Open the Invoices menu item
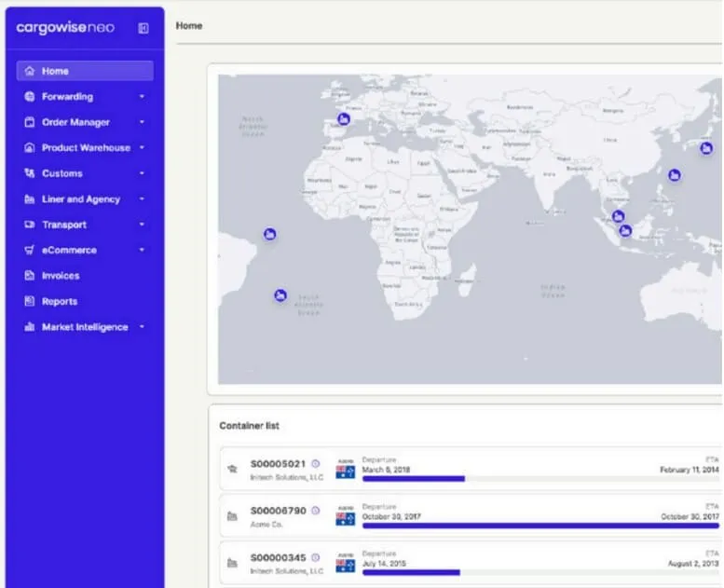 click(x=60, y=276)
